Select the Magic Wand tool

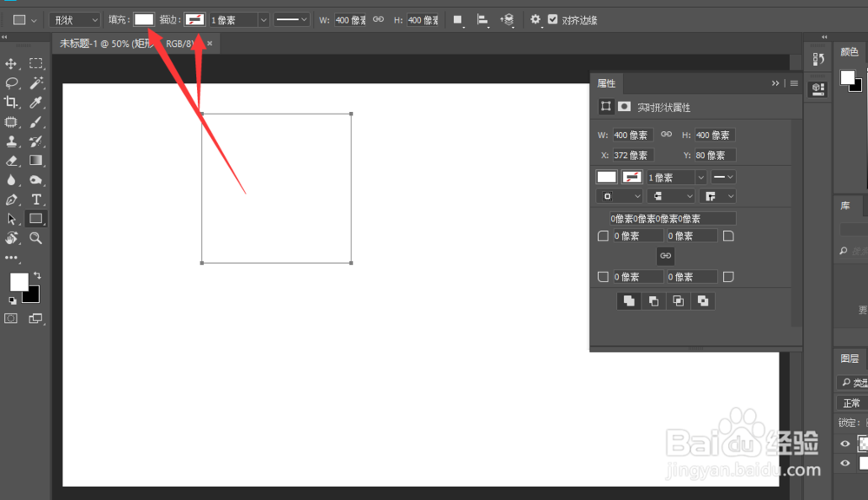click(x=36, y=82)
